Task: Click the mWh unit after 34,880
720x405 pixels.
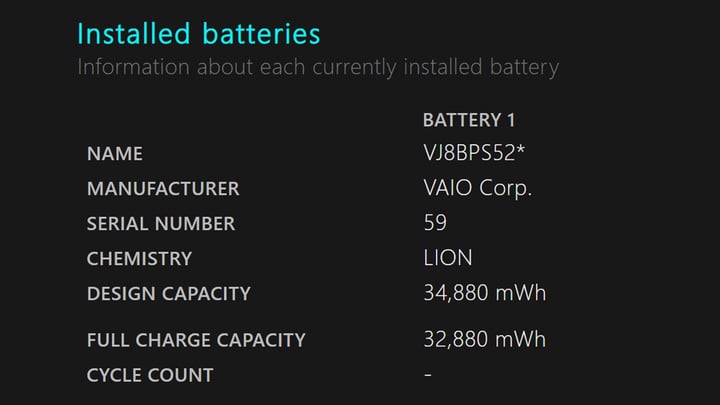Action: (x=522, y=294)
